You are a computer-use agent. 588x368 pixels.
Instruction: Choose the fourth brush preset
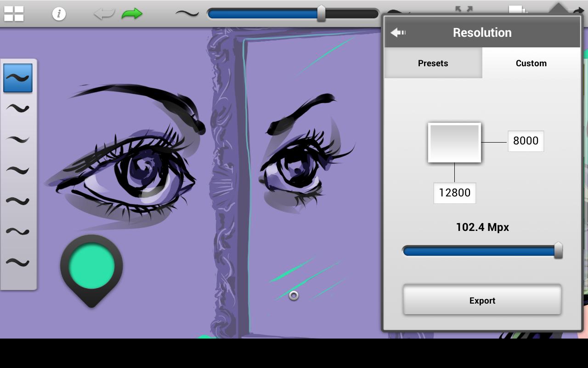pos(18,170)
